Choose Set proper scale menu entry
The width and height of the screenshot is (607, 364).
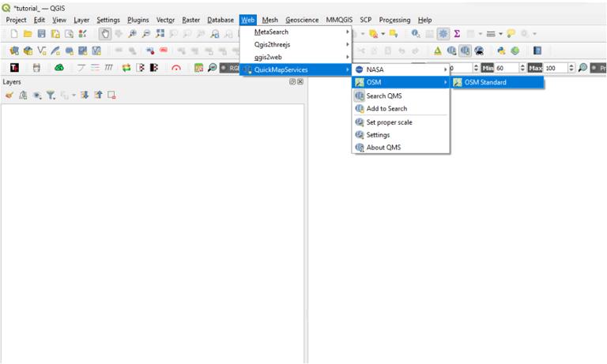coord(401,122)
